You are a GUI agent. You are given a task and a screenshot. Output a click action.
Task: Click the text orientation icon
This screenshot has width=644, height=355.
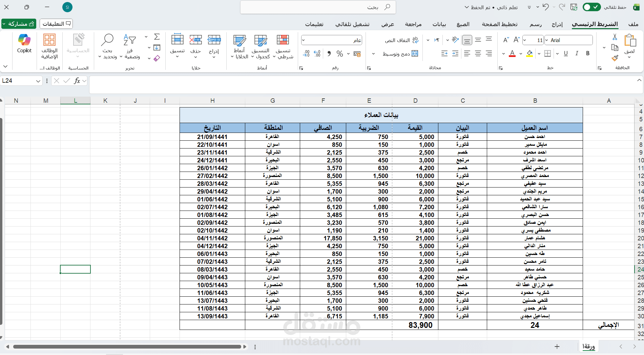coord(456,40)
